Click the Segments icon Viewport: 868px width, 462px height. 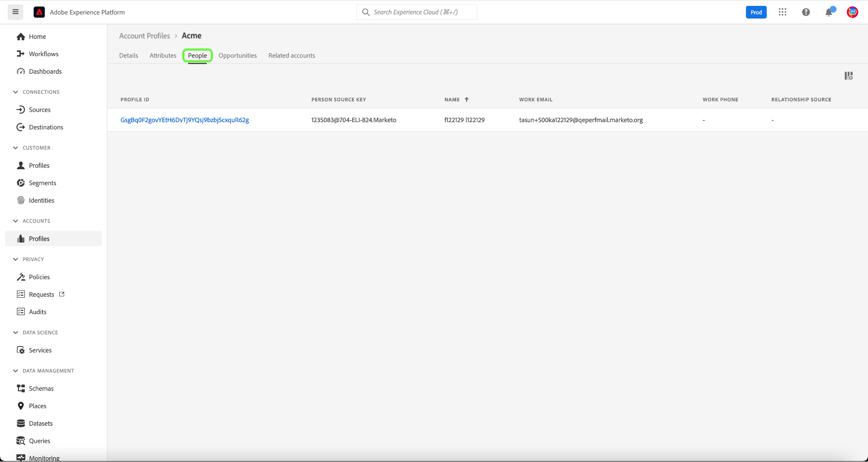coord(21,183)
